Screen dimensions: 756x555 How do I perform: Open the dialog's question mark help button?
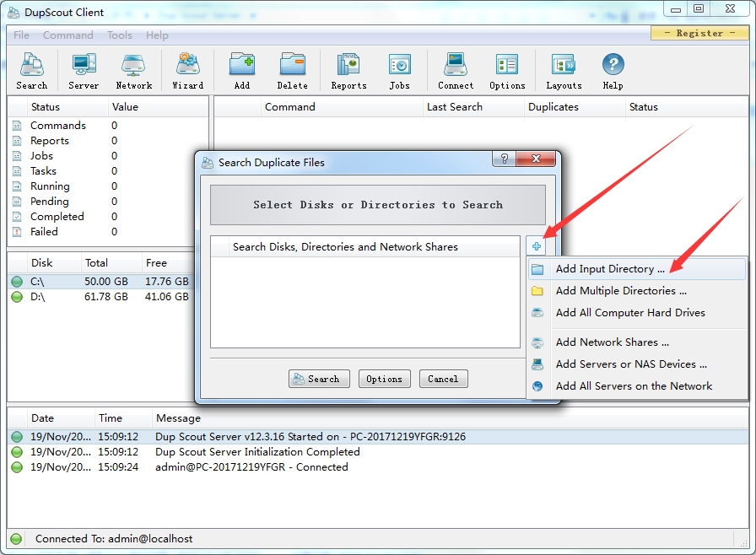tap(504, 159)
